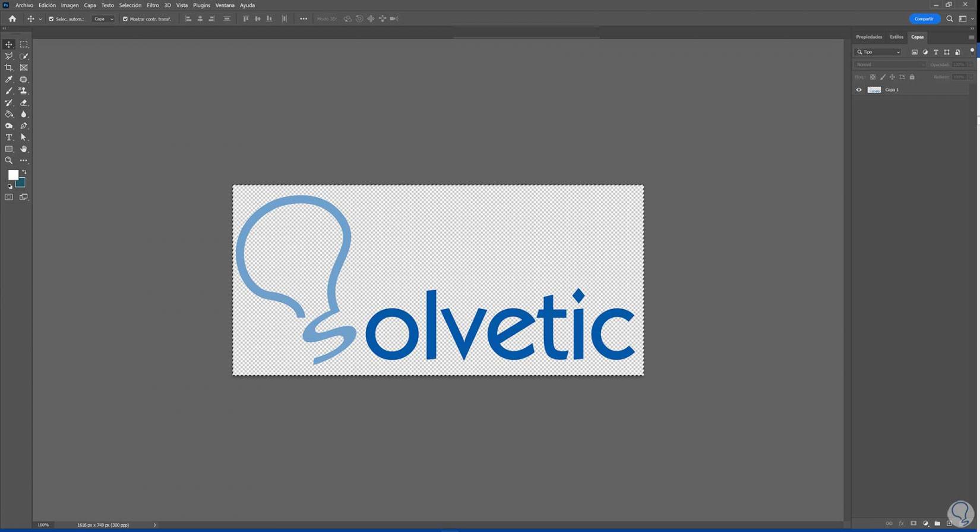
Task: Toggle the Selec. autom. checkbox
Action: (51, 19)
